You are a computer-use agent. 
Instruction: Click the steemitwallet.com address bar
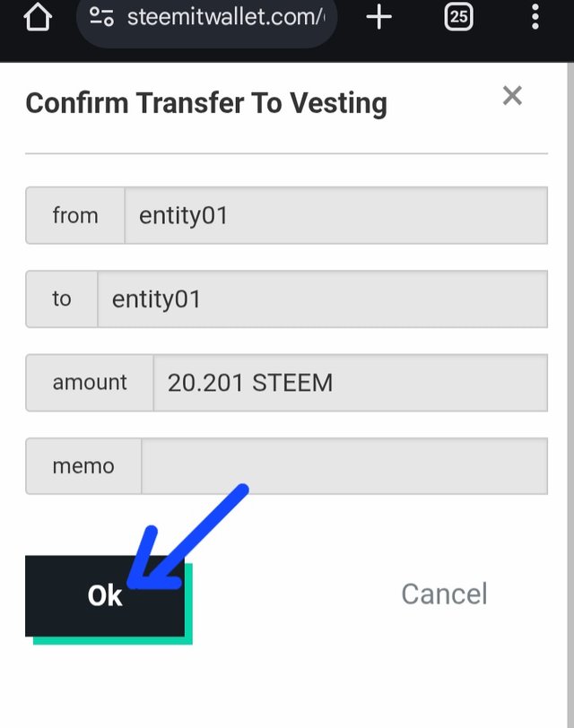click(x=224, y=17)
